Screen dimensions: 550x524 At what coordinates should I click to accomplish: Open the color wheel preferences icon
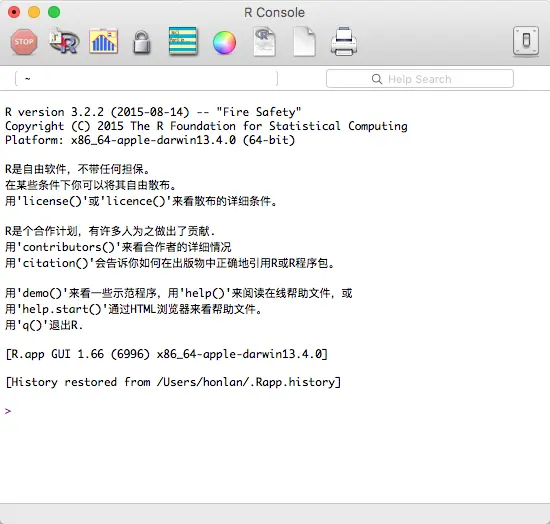click(224, 43)
